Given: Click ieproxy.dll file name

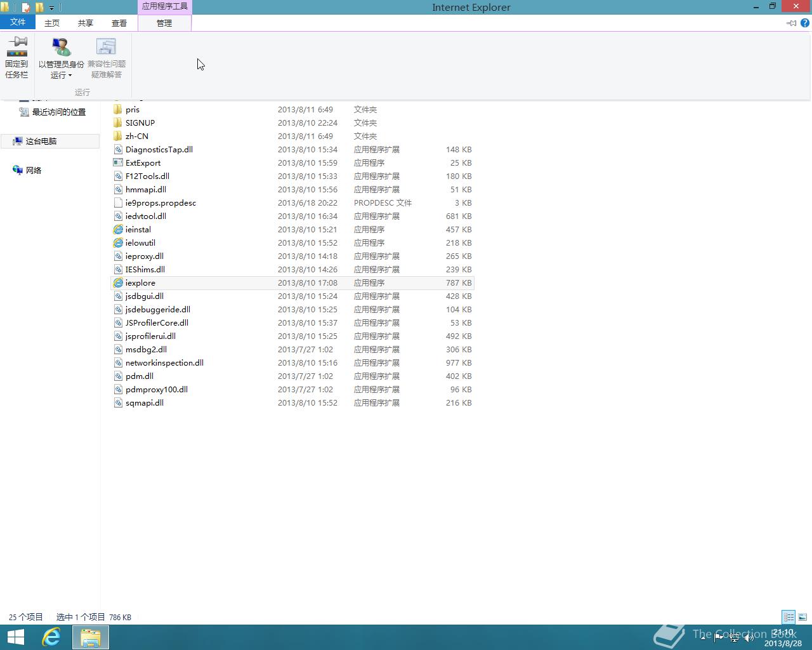Looking at the screenshot, I should point(145,256).
